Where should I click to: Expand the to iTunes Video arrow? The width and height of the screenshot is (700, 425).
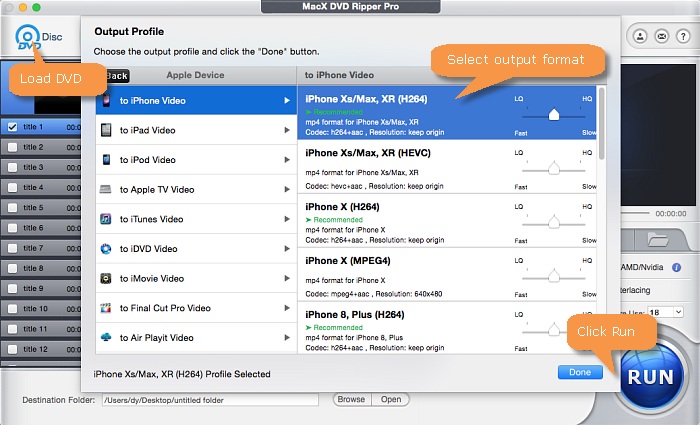(287, 219)
